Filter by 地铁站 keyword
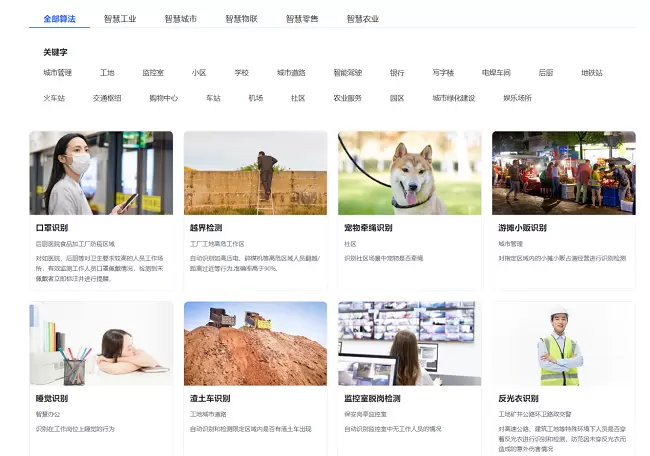The image size is (650, 456). pyautogui.click(x=592, y=73)
